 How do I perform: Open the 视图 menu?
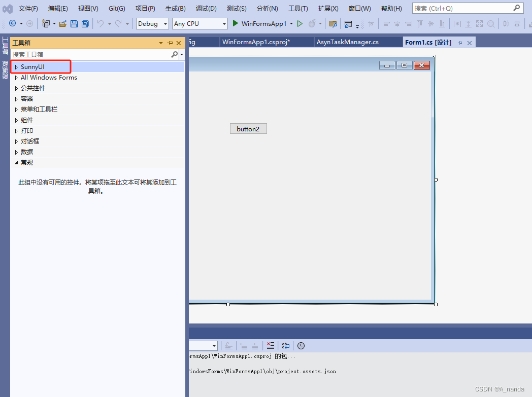tap(87, 8)
